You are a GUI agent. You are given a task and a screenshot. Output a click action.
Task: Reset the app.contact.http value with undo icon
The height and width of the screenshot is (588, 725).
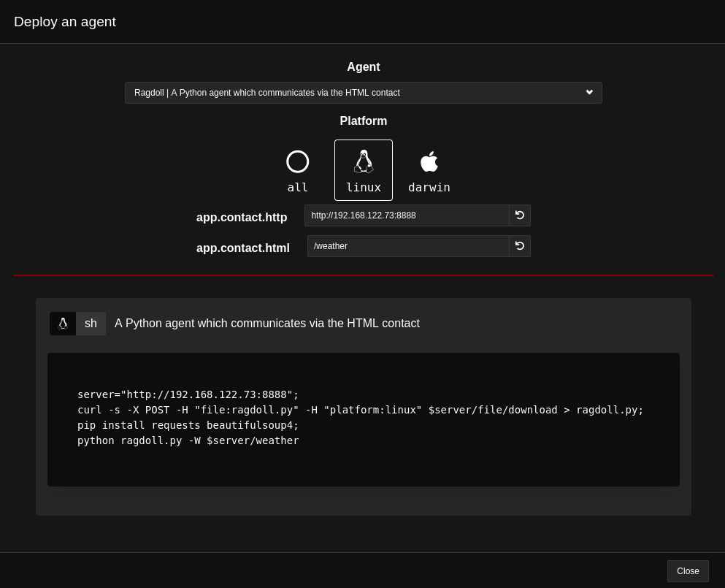click(520, 215)
